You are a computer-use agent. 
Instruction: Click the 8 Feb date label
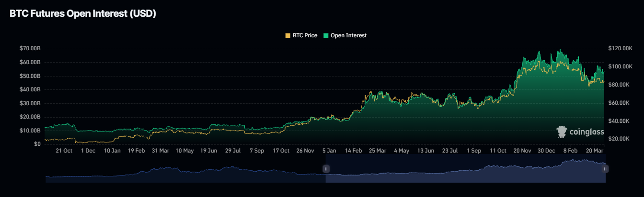pos(570,151)
